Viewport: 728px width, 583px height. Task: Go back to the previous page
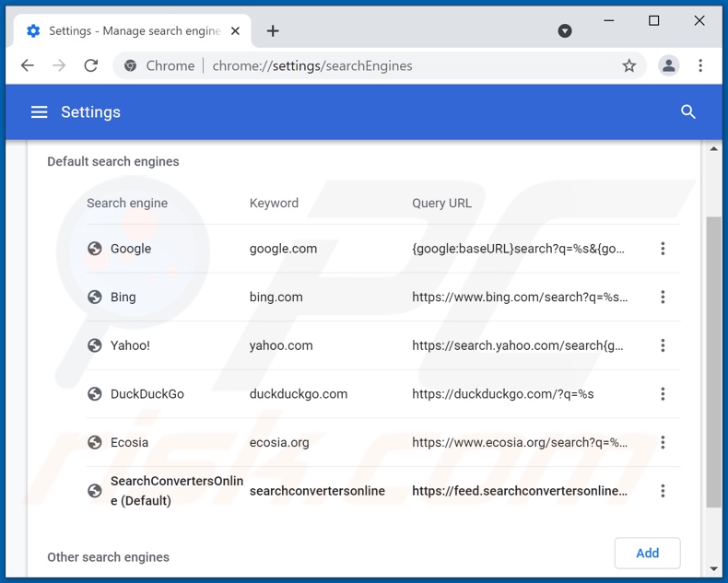[28, 65]
